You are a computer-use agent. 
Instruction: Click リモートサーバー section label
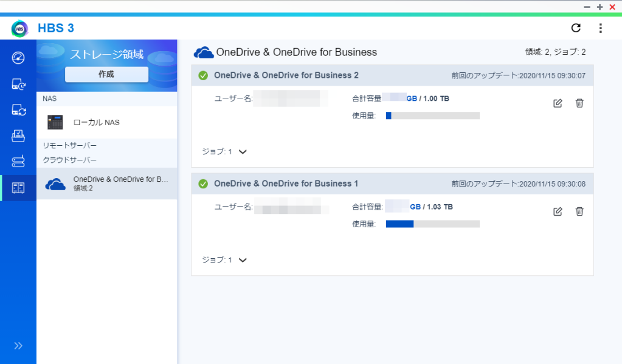69,145
